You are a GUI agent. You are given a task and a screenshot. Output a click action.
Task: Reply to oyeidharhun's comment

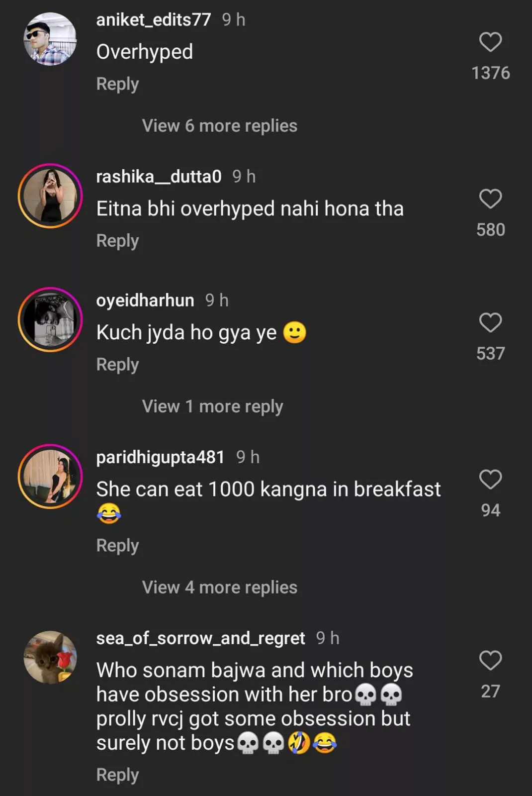(x=117, y=365)
